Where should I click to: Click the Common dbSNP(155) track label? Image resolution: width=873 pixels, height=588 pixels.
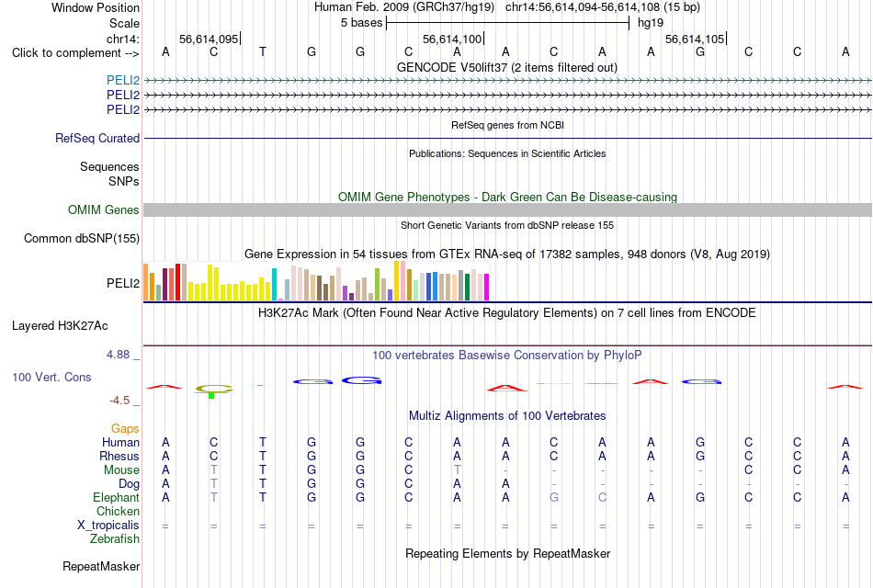click(x=82, y=238)
